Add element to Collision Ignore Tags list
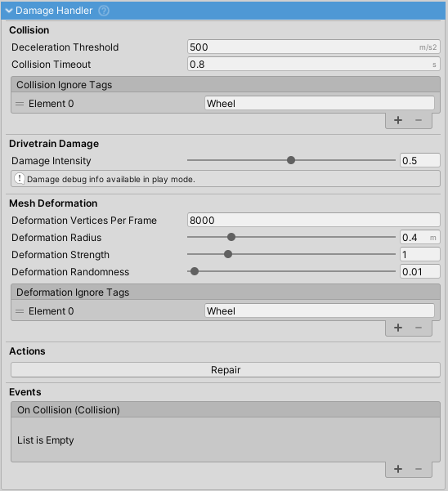Image resolution: width=448 pixels, height=491 pixels. (398, 120)
